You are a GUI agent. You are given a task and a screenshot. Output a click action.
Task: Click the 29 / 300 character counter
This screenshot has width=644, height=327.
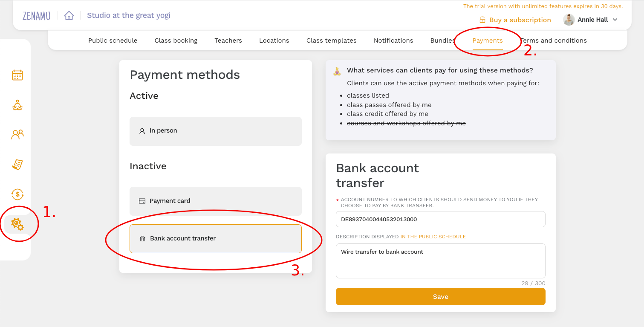tap(533, 284)
